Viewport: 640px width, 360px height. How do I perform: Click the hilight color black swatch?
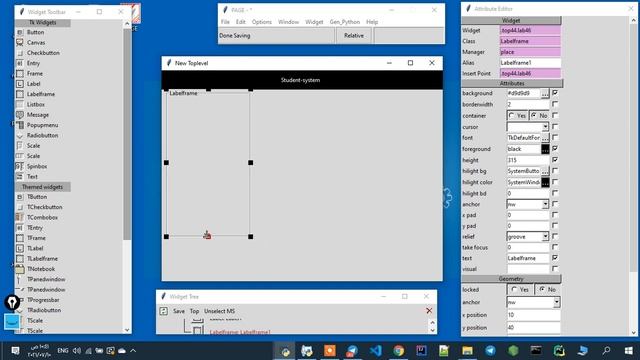click(x=545, y=182)
